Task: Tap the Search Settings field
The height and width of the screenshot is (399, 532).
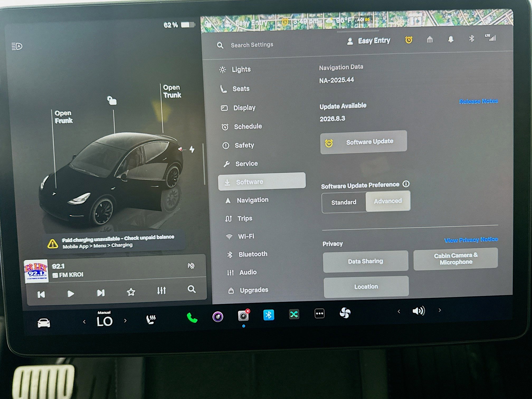Action: coord(252,45)
